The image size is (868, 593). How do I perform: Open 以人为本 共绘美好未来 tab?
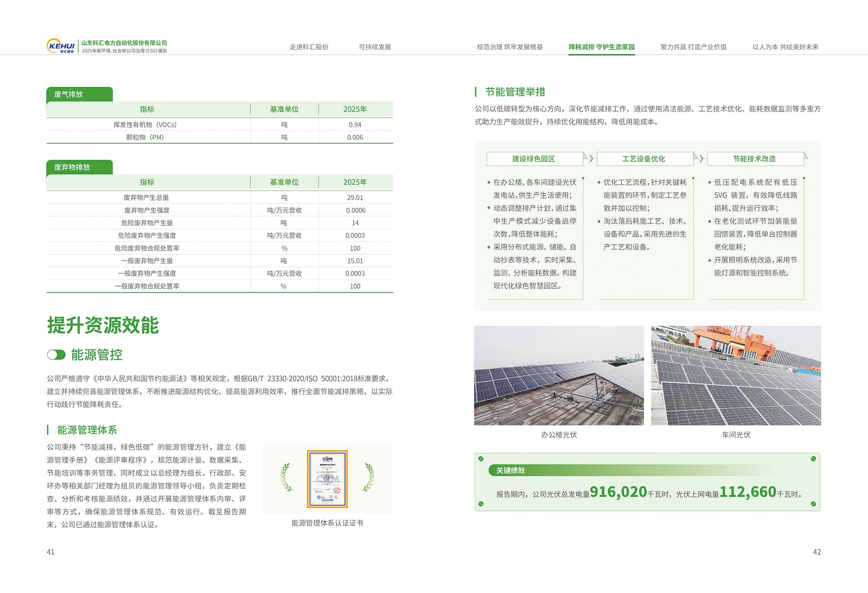[x=785, y=47]
